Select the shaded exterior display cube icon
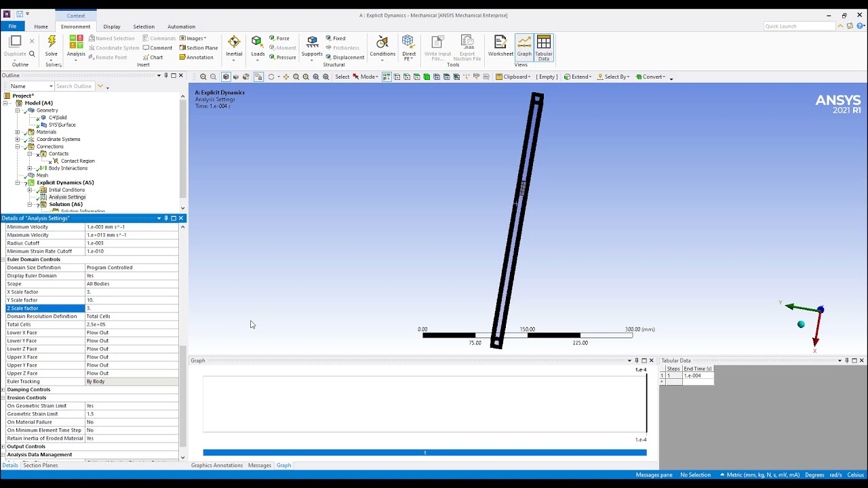This screenshot has height=488, width=868. coord(226,77)
